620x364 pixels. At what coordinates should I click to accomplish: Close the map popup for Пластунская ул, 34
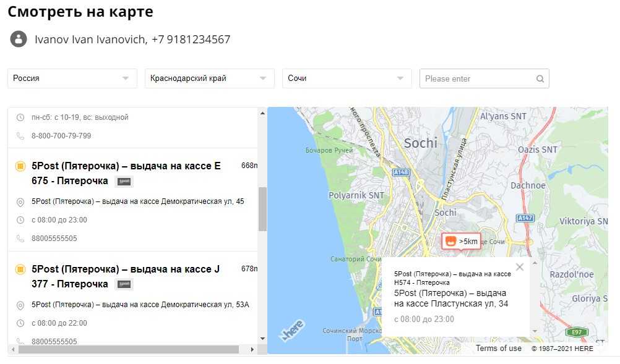[x=519, y=267]
